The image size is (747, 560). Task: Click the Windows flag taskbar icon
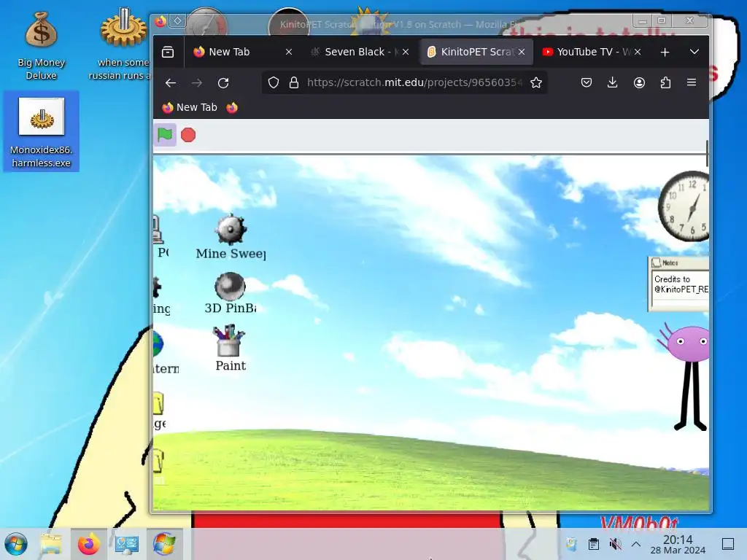[164, 544]
